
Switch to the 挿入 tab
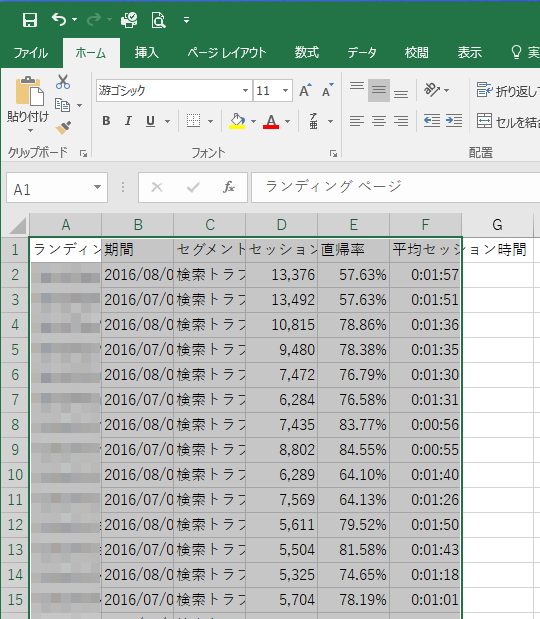click(x=146, y=53)
